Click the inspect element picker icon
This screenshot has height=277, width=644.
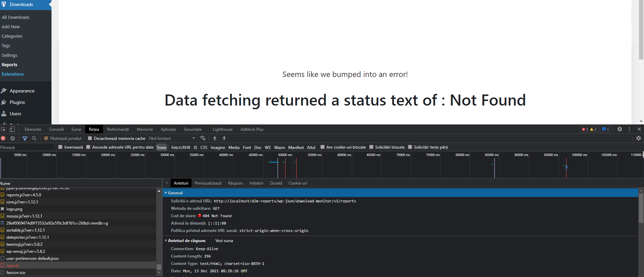coord(3,129)
